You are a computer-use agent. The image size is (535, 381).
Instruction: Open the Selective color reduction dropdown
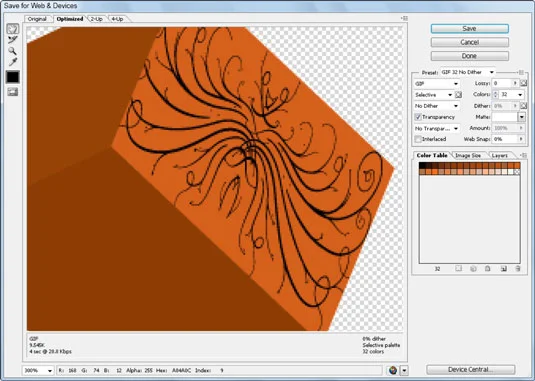[434, 95]
